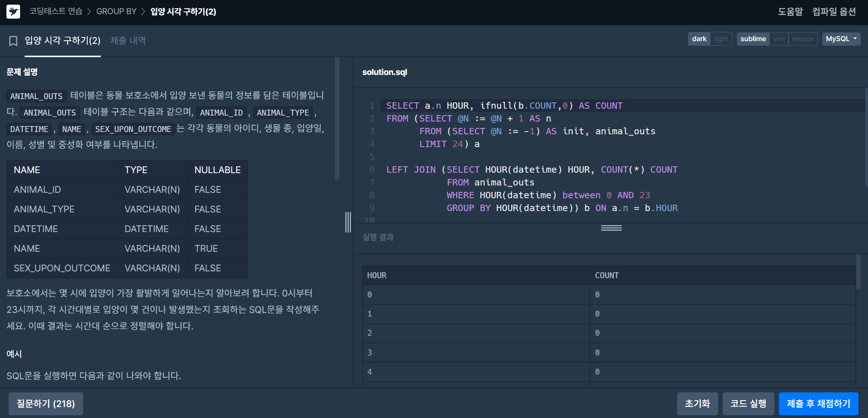Click the COUNT column header in results
The width and height of the screenshot is (868, 418).
pos(723,275)
